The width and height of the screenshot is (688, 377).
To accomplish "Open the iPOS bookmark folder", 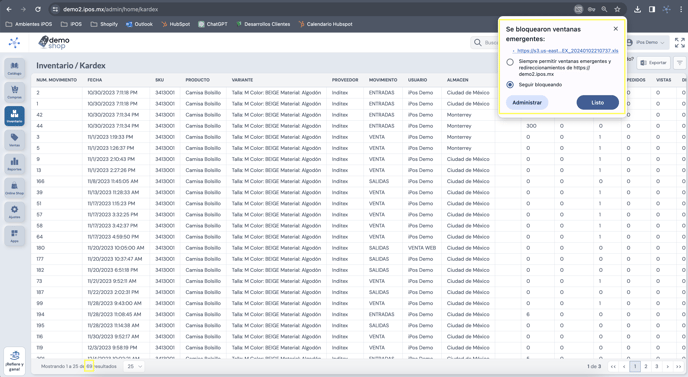I will (x=72, y=24).
